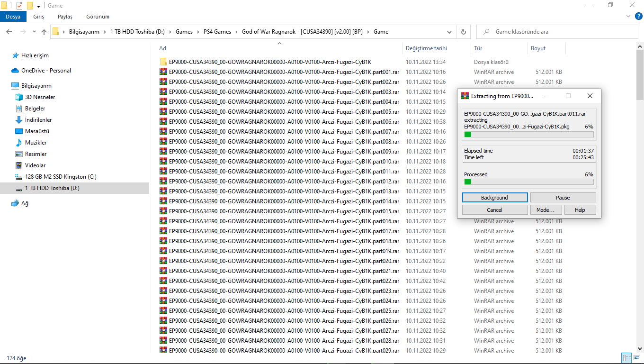
Task: Select PS4 Games breadcrumb segment
Action: tap(217, 32)
